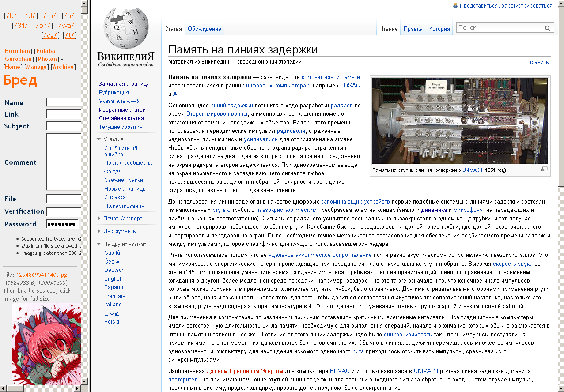The width and height of the screenshot is (564, 392).
Task: Expand the Инструменты sidebar section
Action: click(x=99, y=231)
